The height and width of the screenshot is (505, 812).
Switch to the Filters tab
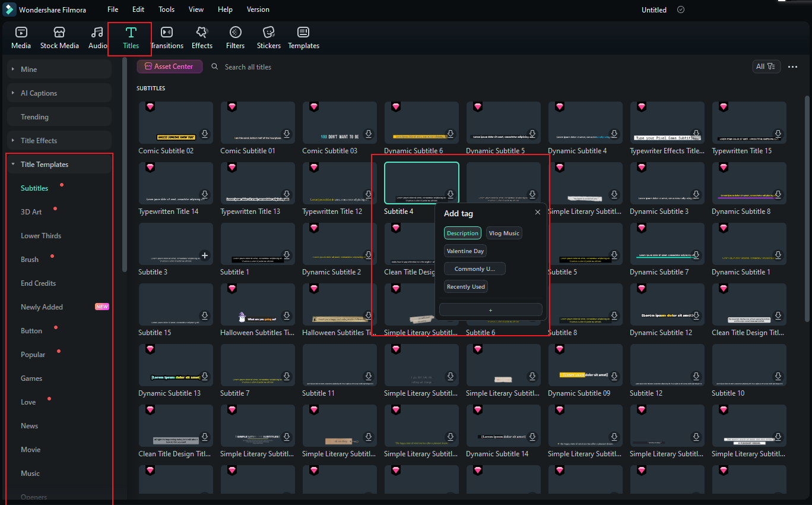[235, 38]
